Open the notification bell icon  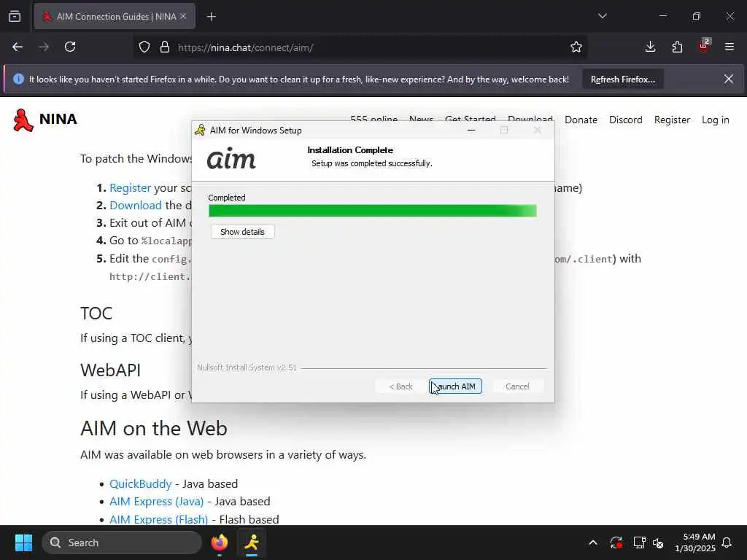(x=727, y=542)
